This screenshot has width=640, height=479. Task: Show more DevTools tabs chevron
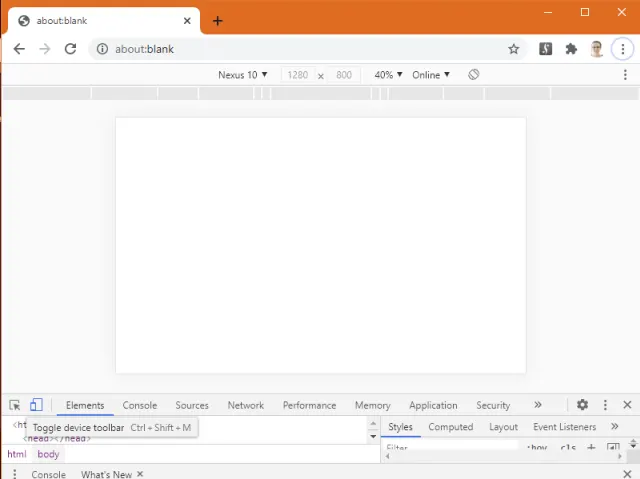pos(538,405)
